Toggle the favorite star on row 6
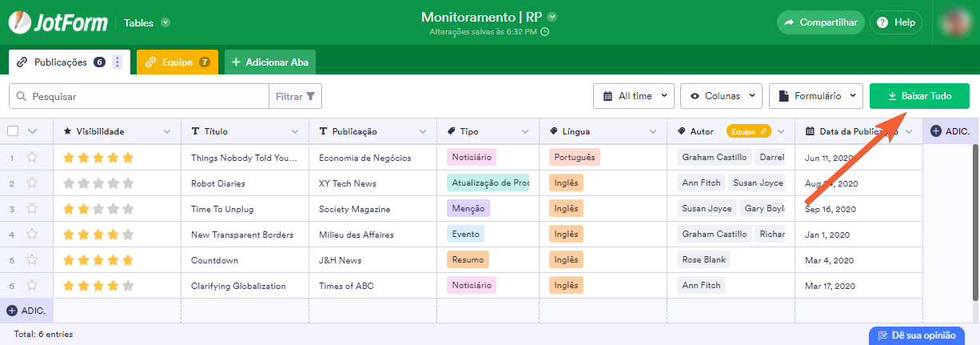 (32, 286)
